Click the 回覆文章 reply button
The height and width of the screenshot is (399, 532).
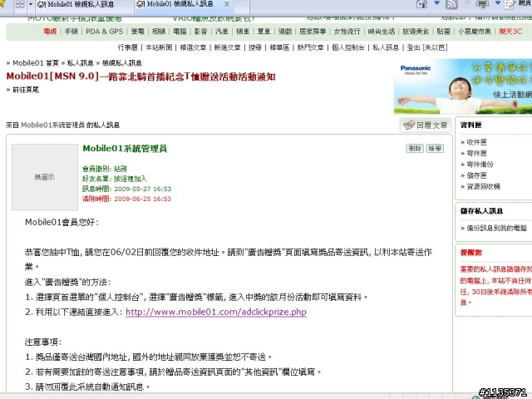click(426, 126)
